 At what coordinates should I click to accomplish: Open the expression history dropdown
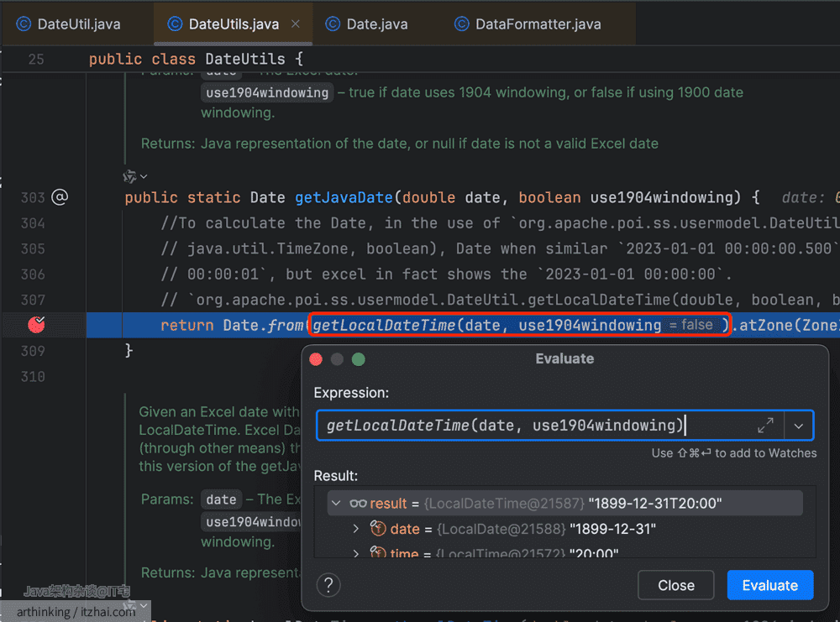(x=799, y=426)
